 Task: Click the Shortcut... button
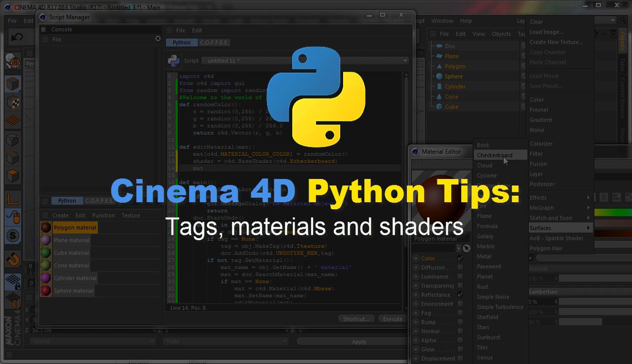coord(356,319)
